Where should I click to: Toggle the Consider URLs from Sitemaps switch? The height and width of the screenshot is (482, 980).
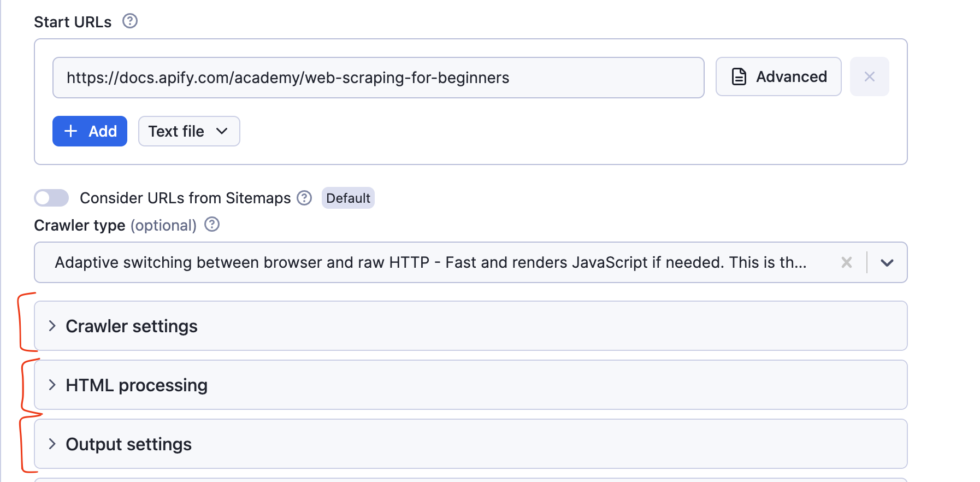(x=51, y=198)
